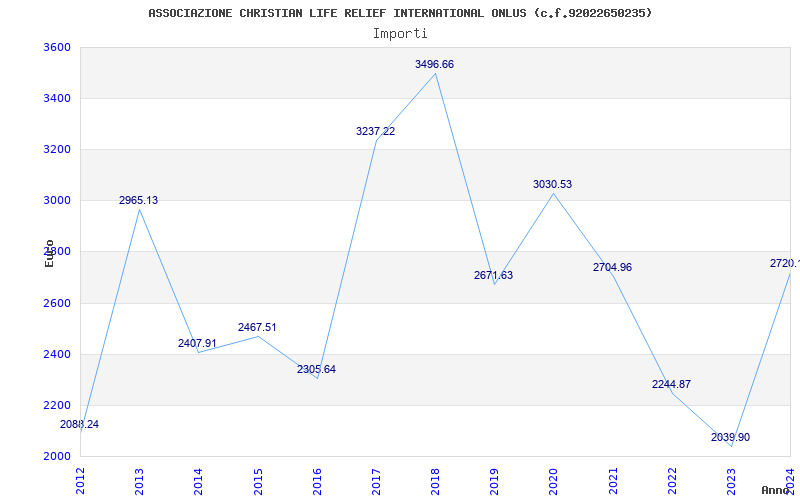Click the Importi subtitle
Viewport: 800px width, 500px height.
click(400, 34)
